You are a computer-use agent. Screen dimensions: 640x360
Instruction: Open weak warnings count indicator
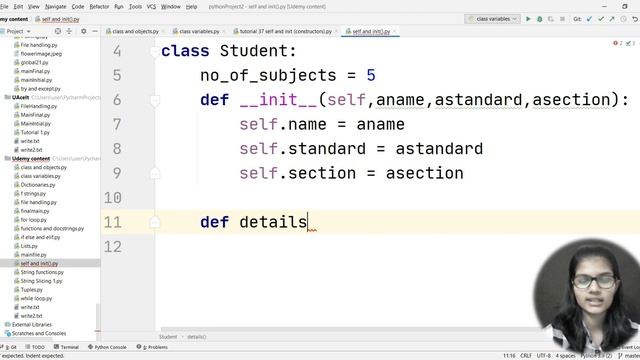point(630,43)
